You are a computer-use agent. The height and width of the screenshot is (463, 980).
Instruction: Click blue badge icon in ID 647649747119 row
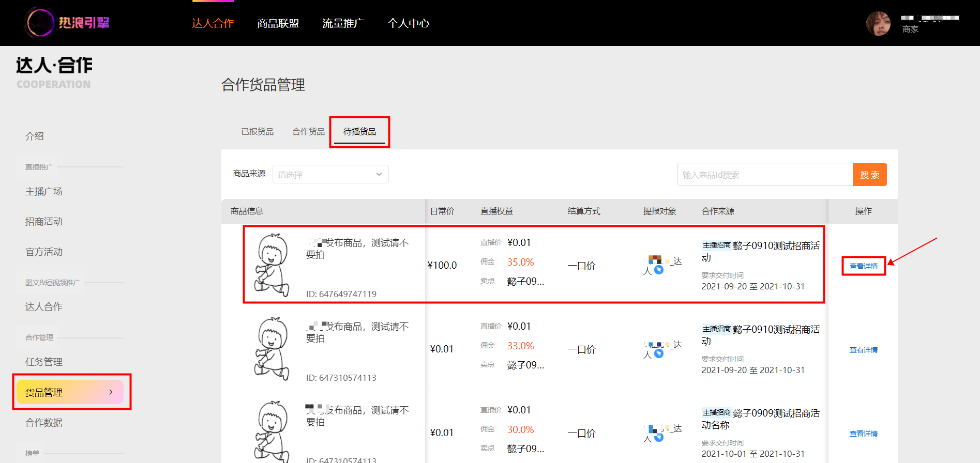[x=659, y=270]
